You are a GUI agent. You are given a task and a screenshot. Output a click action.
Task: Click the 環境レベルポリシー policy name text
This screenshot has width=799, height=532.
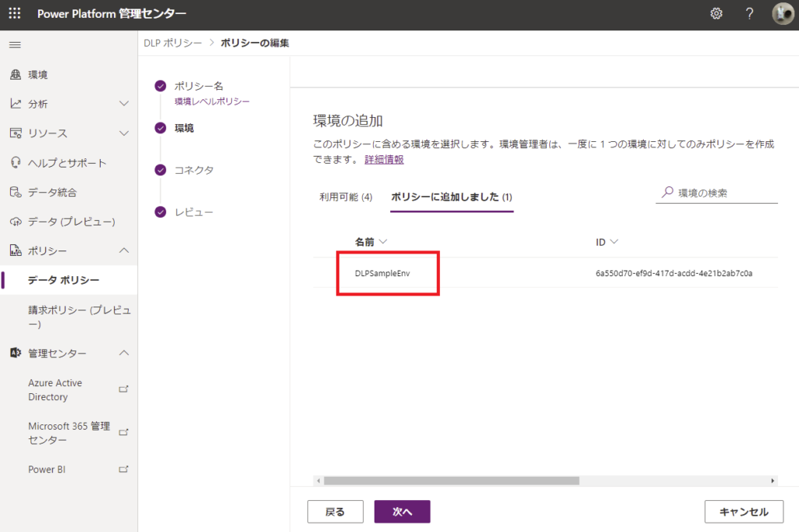212,101
